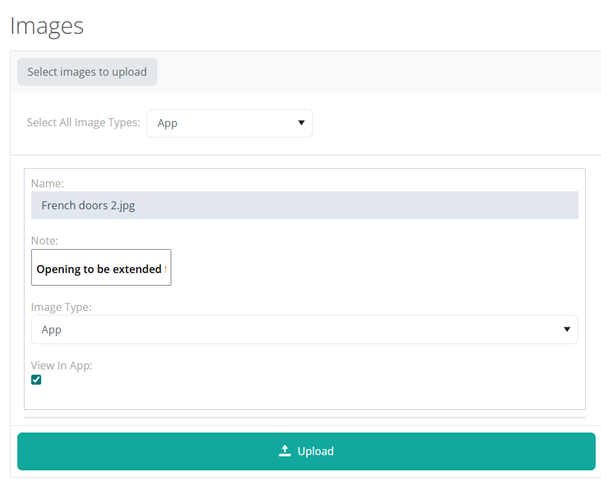
Task: Click "French" in the file name text
Action: click(60, 205)
